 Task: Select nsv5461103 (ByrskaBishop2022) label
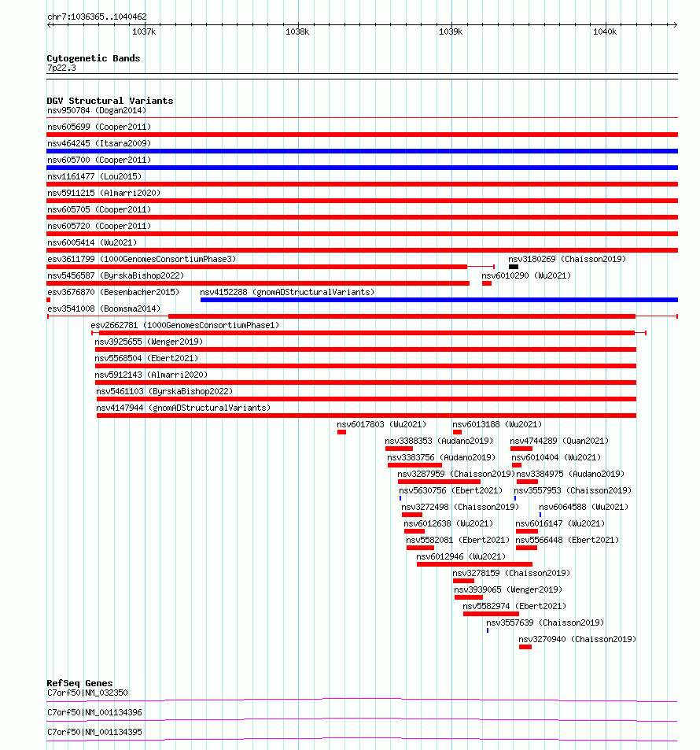(164, 391)
